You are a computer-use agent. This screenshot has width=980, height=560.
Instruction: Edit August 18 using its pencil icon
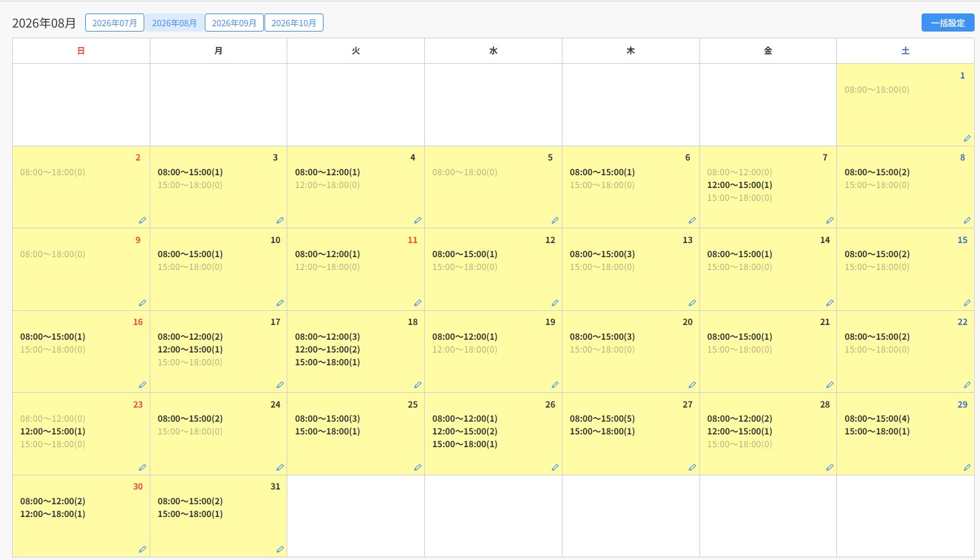tap(418, 385)
